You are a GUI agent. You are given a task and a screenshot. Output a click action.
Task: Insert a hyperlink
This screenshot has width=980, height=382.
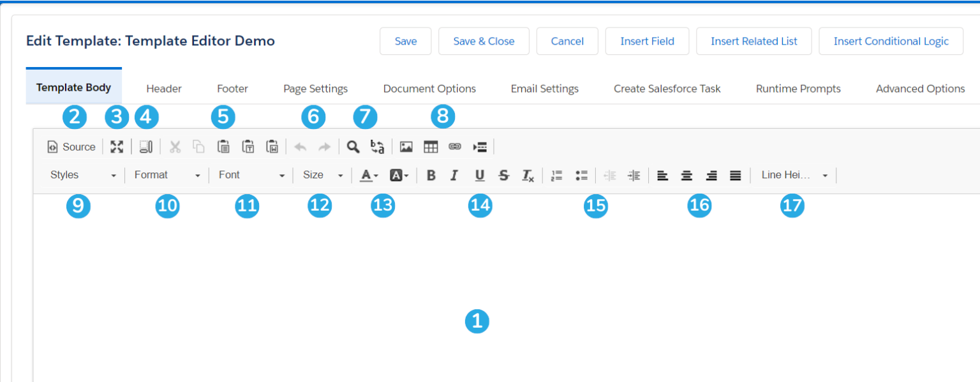click(x=455, y=146)
